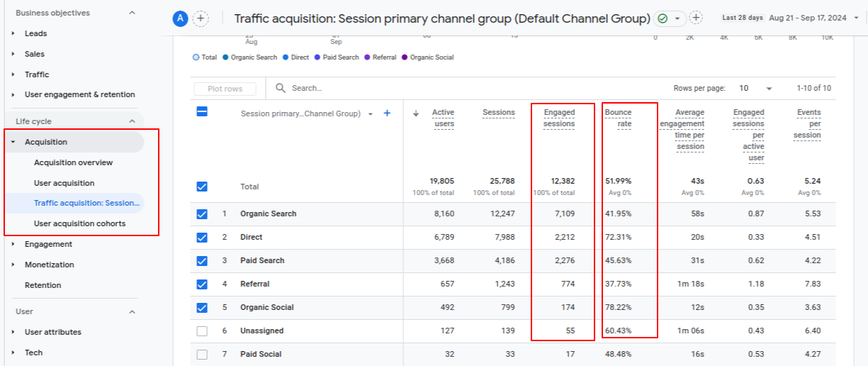Enable the Paid Social row checkbox

coord(202,354)
